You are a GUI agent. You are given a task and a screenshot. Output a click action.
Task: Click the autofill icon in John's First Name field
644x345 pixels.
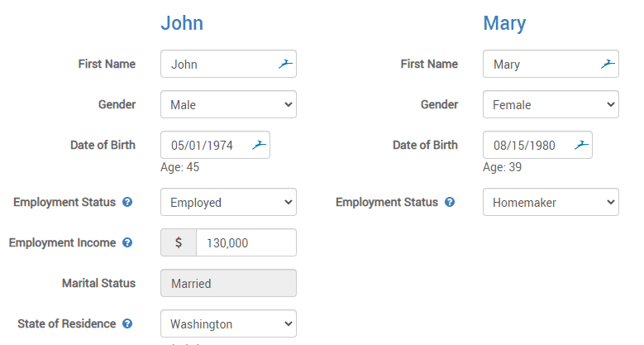click(x=285, y=64)
